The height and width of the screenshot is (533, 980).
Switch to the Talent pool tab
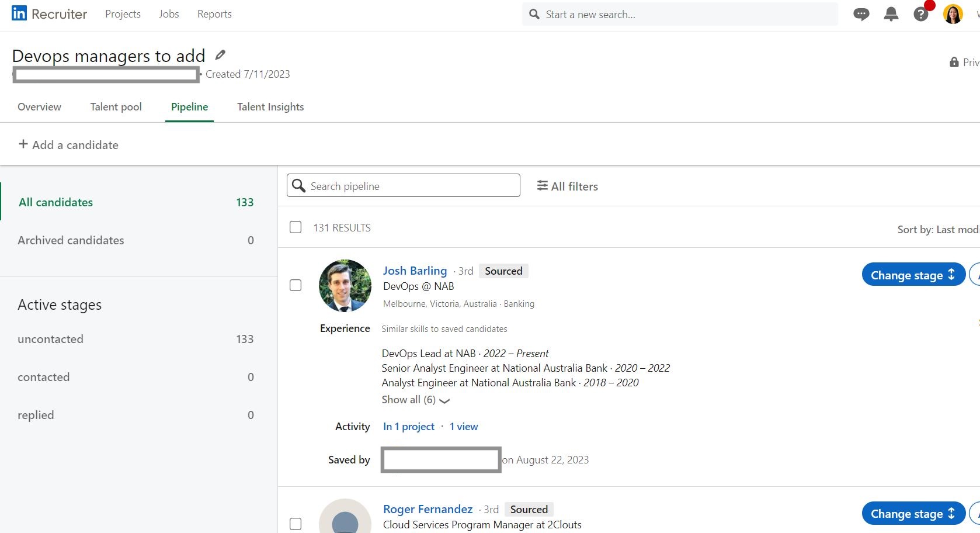pyautogui.click(x=116, y=107)
